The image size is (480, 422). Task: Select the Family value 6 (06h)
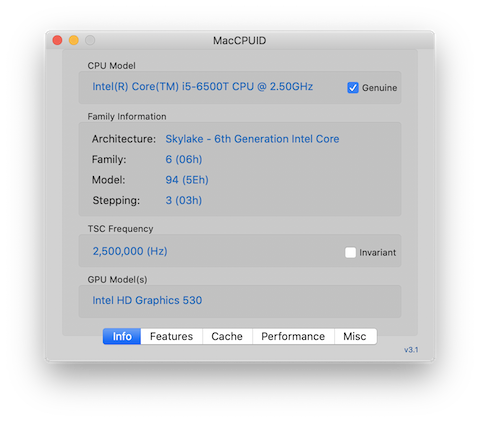click(184, 159)
